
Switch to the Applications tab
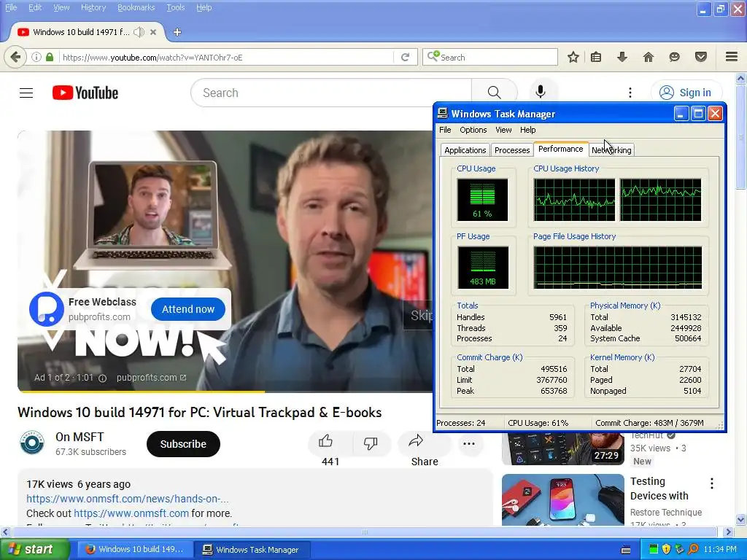465,150
